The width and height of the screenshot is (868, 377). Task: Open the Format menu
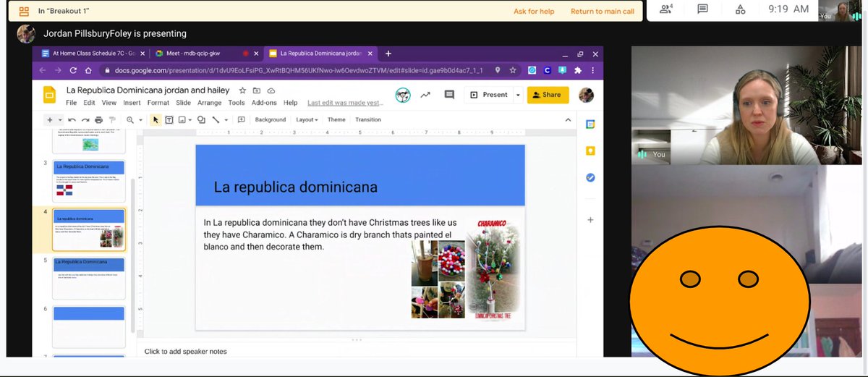pyautogui.click(x=158, y=103)
